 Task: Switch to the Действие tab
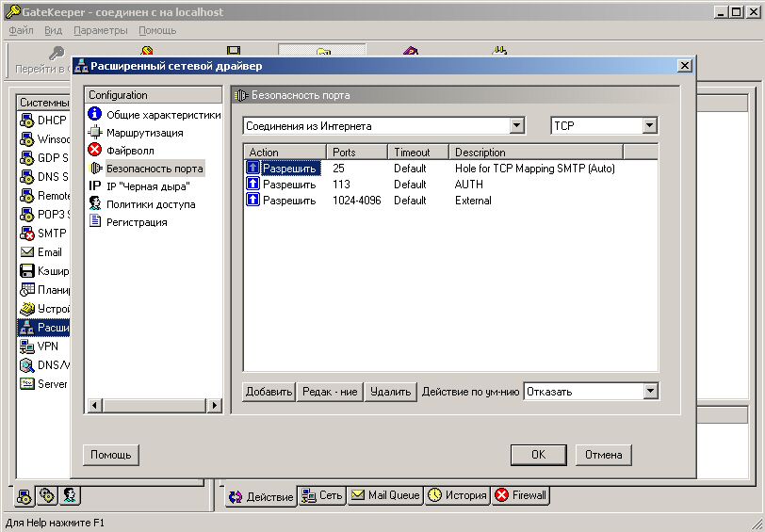point(261,496)
